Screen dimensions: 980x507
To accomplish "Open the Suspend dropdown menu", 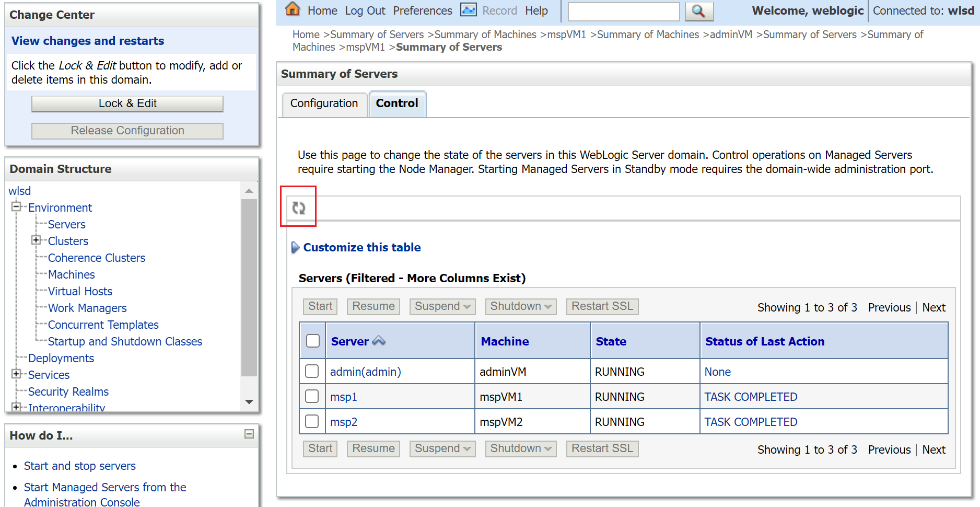I will point(442,306).
